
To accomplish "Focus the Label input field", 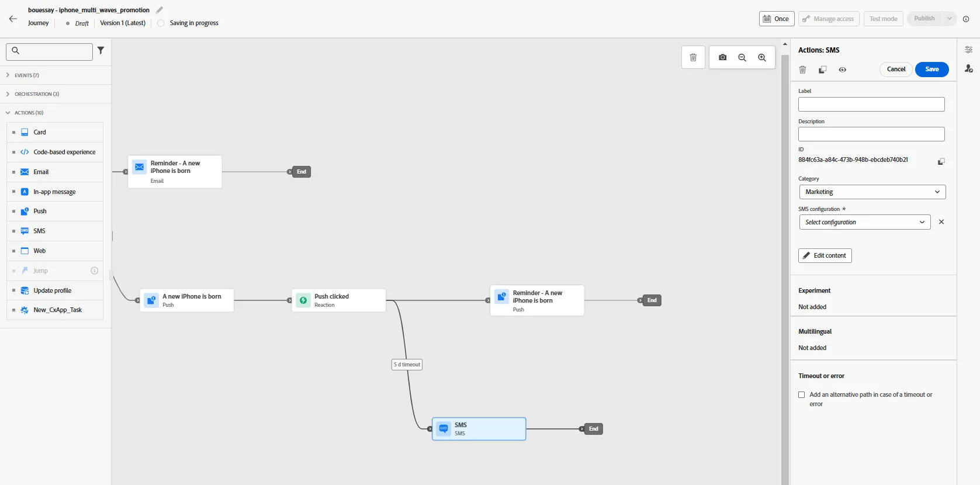I will click(871, 104).
